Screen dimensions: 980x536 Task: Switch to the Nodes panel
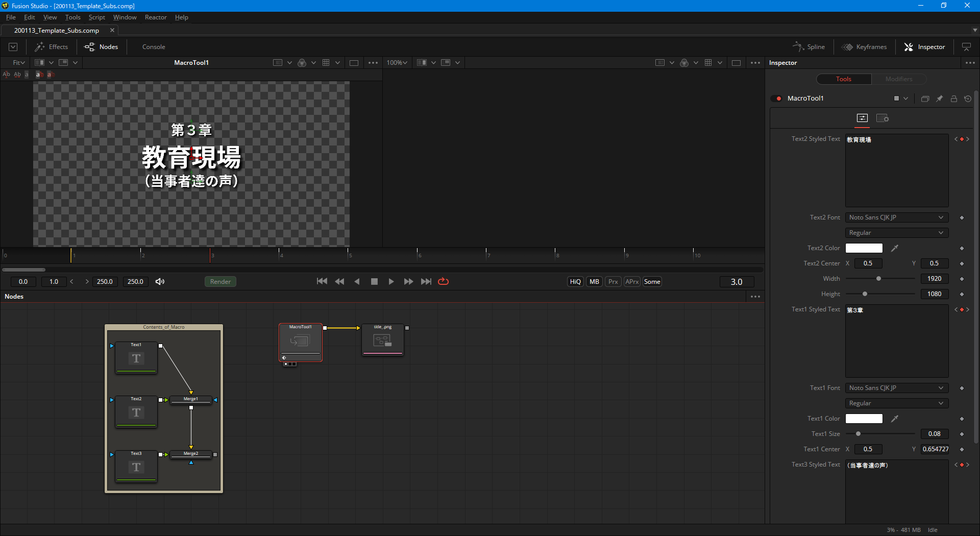101,47
